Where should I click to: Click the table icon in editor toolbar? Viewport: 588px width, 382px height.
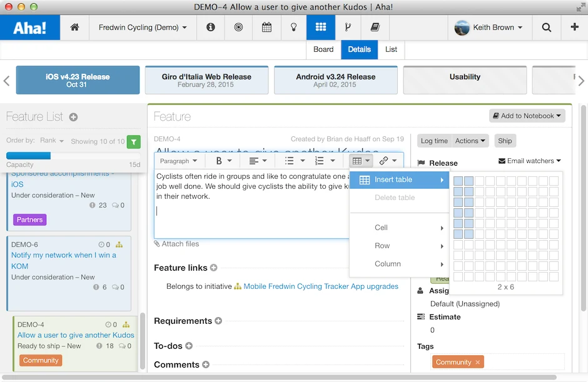point(357,161)
